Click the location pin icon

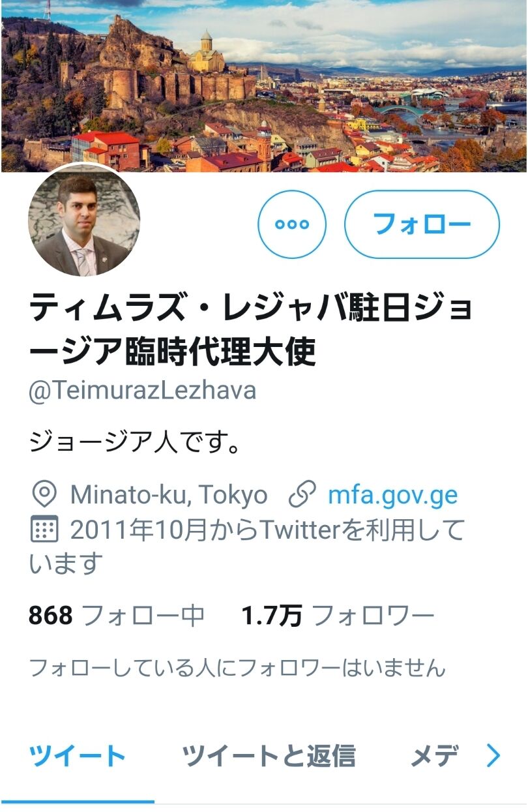44,495
